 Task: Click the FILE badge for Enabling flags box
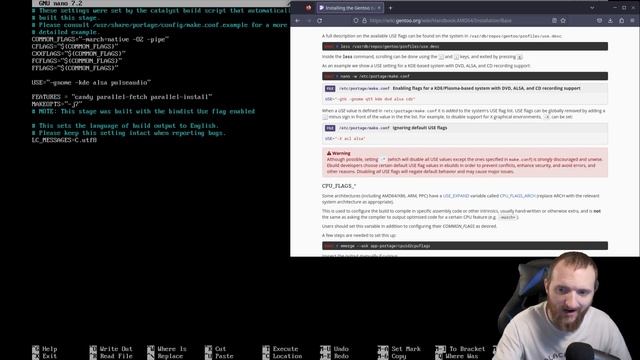tap(330, 89)
